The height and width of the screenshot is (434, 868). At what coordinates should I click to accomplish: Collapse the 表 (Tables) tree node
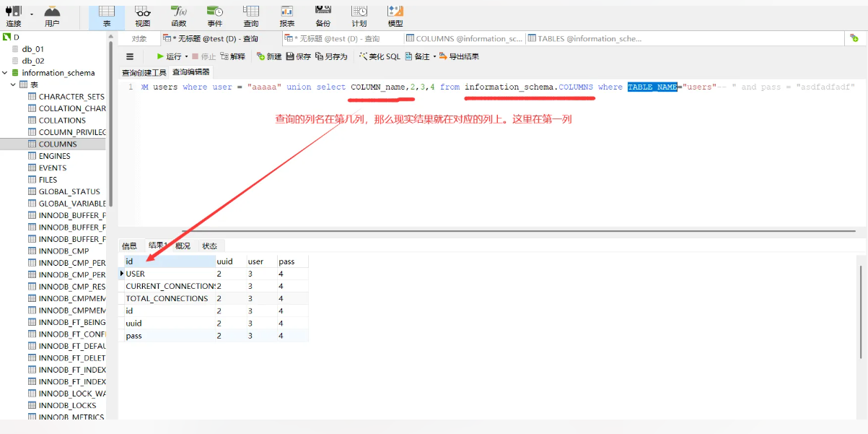coord(13,84)
